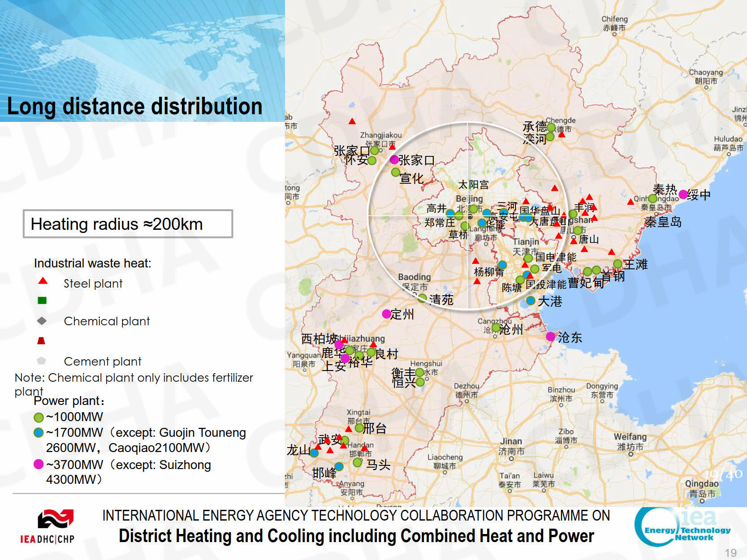This screenshot has height=560, width=747.
Task: Click the green marker beside 王滩
Action: [x=617, y=264]
